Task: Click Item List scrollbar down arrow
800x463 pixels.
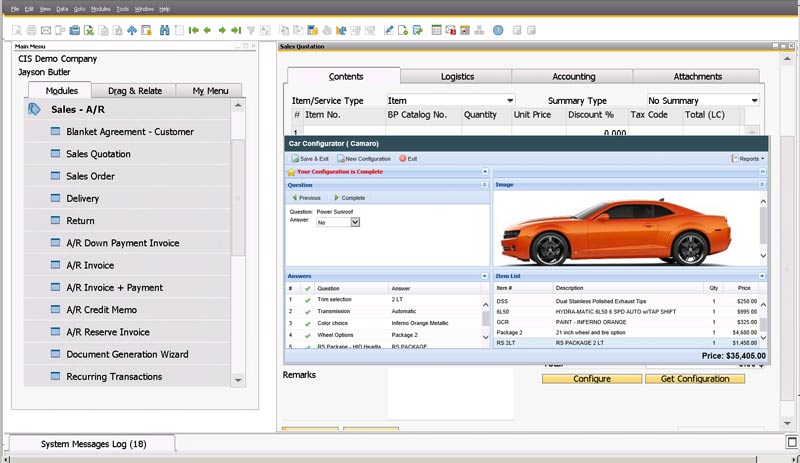Action: [x=763, y=337]
